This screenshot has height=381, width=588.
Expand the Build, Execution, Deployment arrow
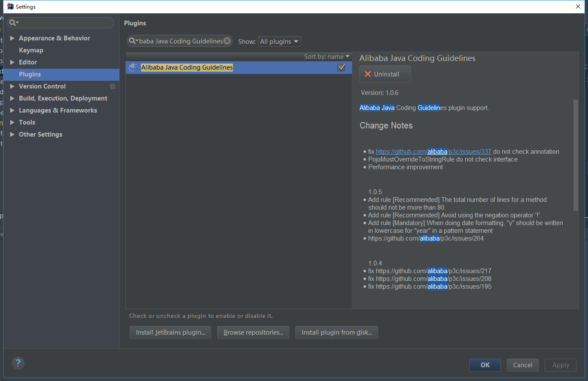(12, 98)
